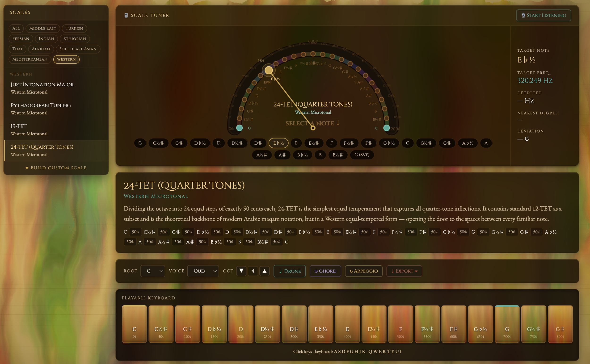Open the Export options menu
The image size is (590, 364).
404,271
